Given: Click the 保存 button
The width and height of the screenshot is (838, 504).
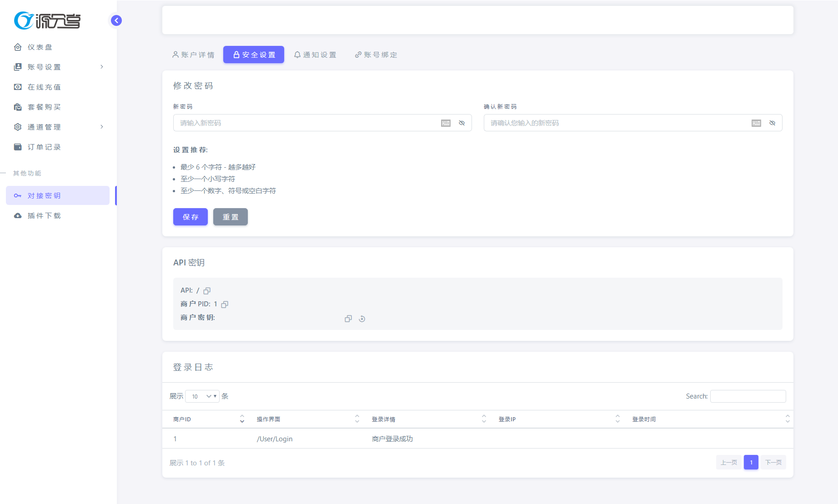Looking at the screenshot, I should click(190, 217).
